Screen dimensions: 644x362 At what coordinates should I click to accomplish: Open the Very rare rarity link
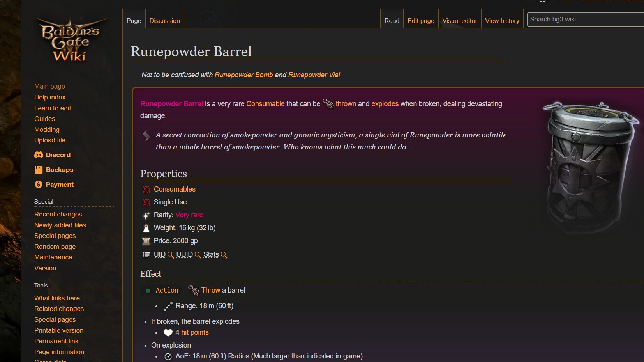click(x=189, y=215)
